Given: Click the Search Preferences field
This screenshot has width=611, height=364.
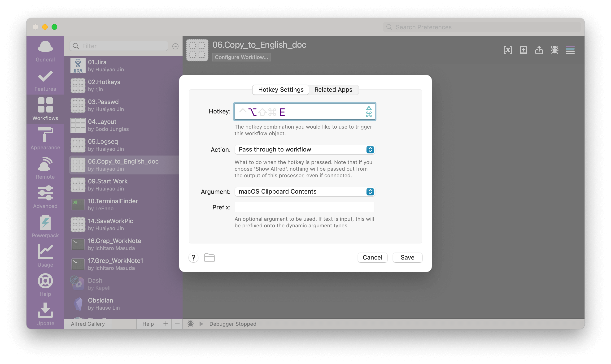Looking at the screenshot, I should pyautogui.click(x=481, y=27).
